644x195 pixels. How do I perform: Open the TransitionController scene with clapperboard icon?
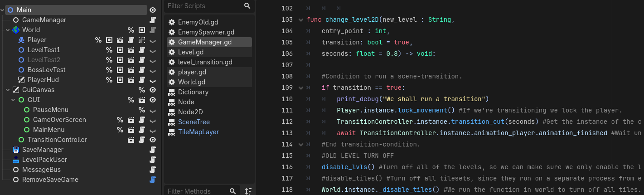[x=131, y=140]
